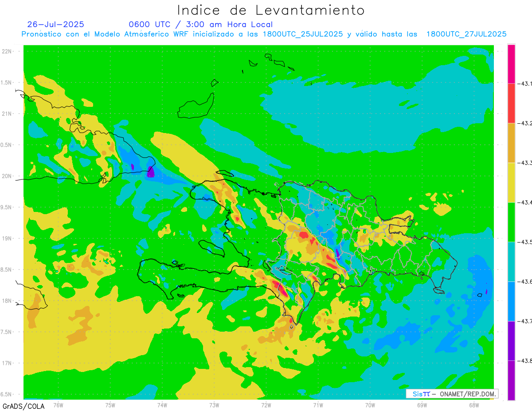Click the '-43.5' colorbar value
This screenshot has width=532, height=411.
click(x=526, y=242)
